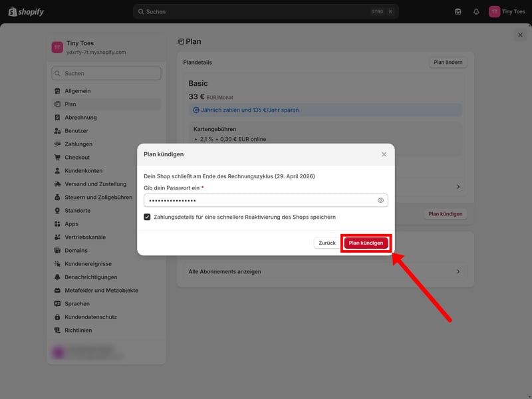Screen dimensions: 532x399
Task: Show password using the eye icon
Action: (x=381, y=200)
